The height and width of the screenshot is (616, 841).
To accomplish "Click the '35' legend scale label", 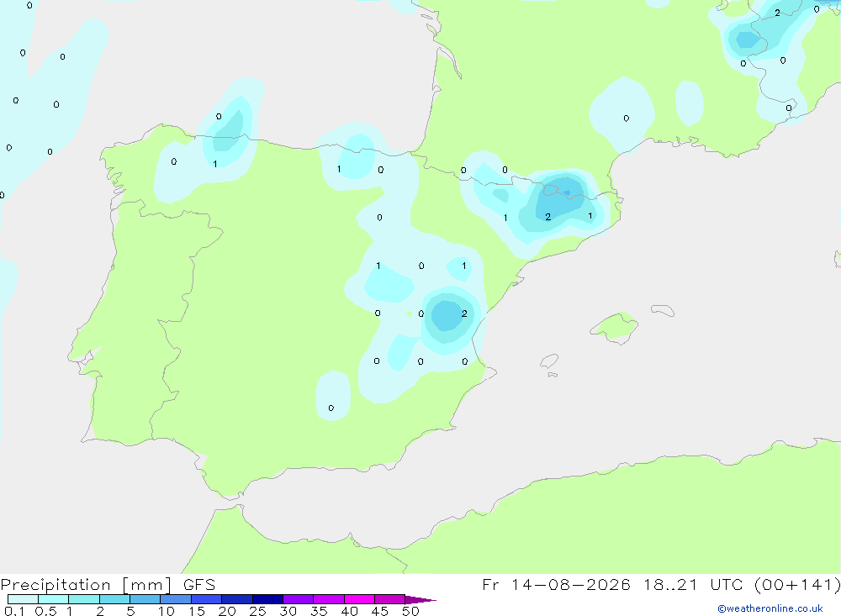I will 319,611.
